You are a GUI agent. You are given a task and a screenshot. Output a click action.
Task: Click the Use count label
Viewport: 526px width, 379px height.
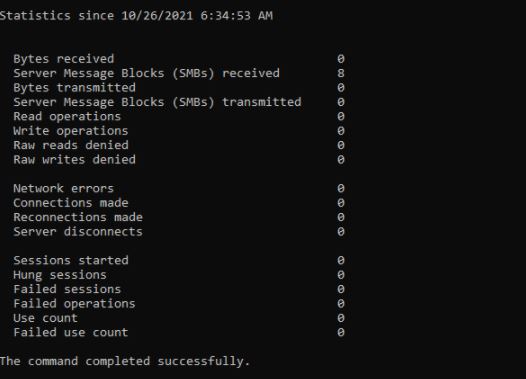tap(46, 318)
